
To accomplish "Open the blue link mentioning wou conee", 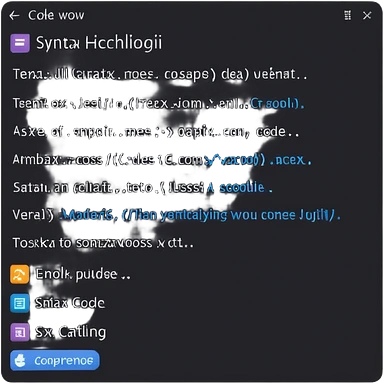I will pos(199,215).
